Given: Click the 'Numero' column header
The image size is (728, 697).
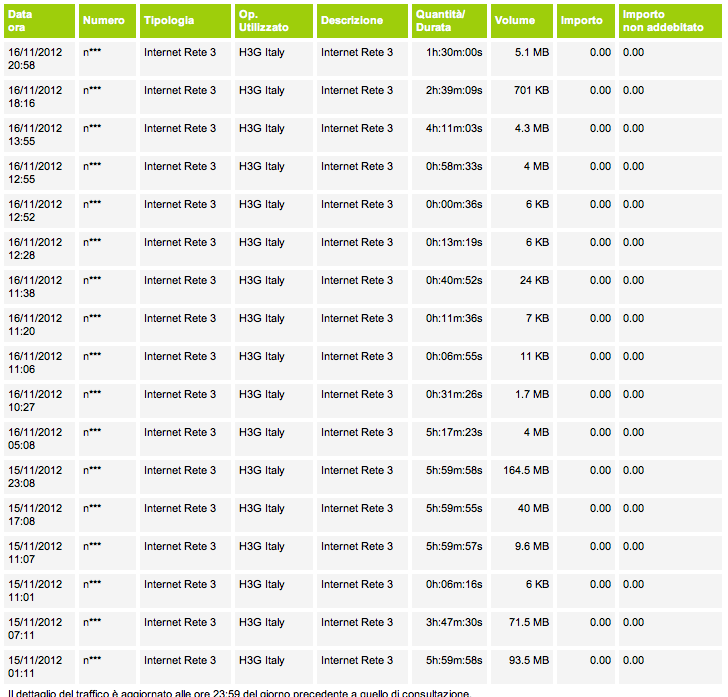Looking at the screenshot, I should point(107,21).
